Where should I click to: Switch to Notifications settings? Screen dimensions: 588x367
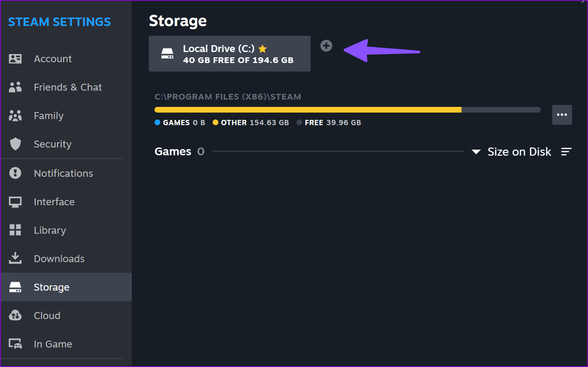[x=66, y=174]
